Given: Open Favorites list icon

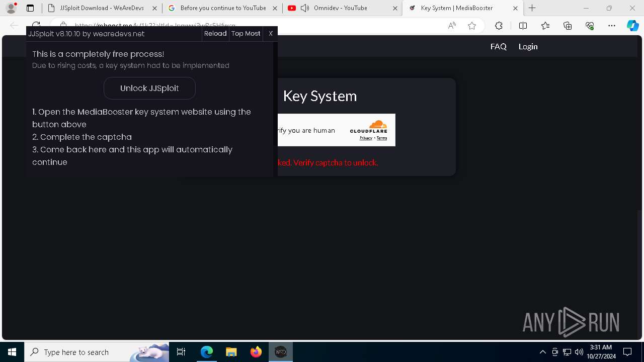Looking at the screenshot, I should (545, 26).
